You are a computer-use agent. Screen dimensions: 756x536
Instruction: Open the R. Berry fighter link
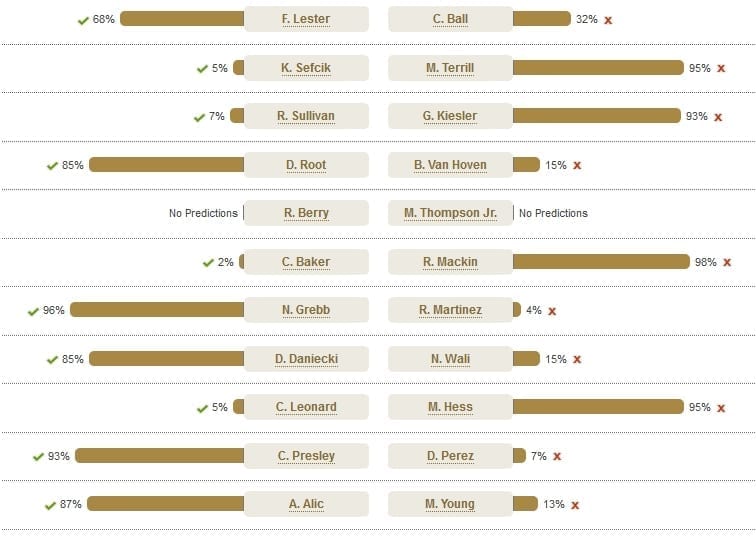coord(306,213)
